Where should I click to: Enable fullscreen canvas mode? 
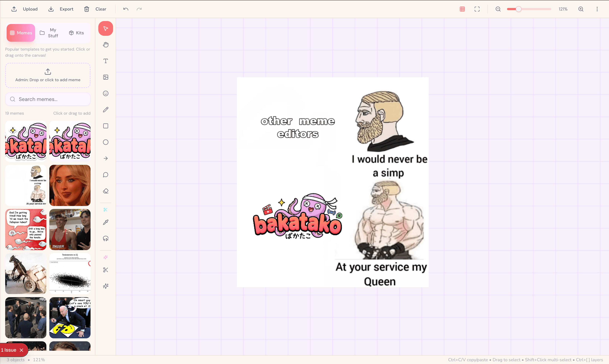click(477, 9)
